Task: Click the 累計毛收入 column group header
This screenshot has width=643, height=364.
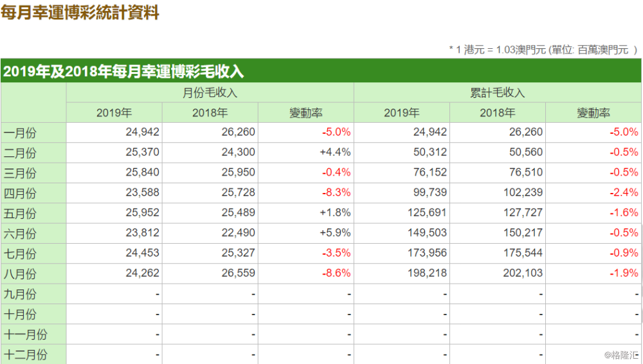Action: coord(497,93)
